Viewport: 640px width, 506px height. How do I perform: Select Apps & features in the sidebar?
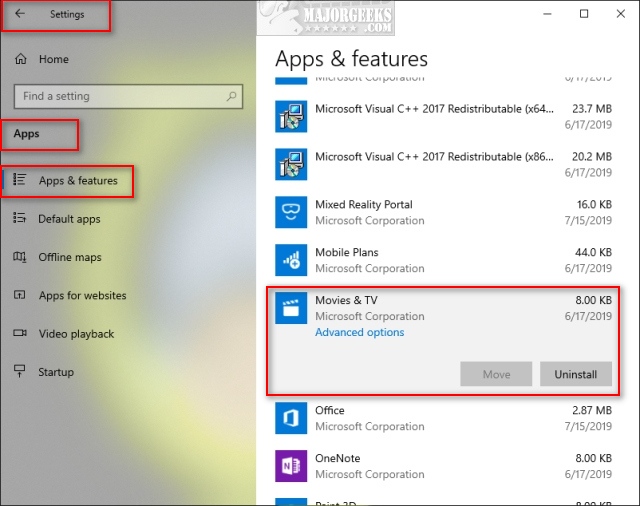[78, 180]
